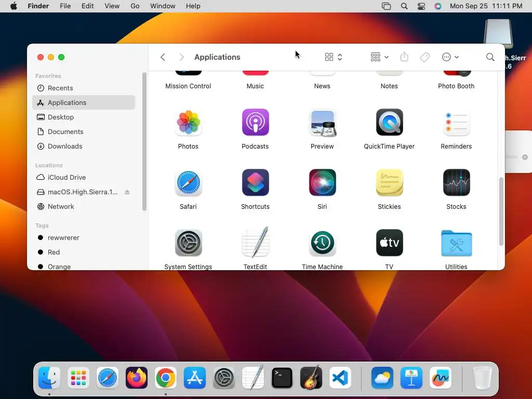Select Applications in the sidebar
This screenshot has height=399, width=532.
click(84, 102)
